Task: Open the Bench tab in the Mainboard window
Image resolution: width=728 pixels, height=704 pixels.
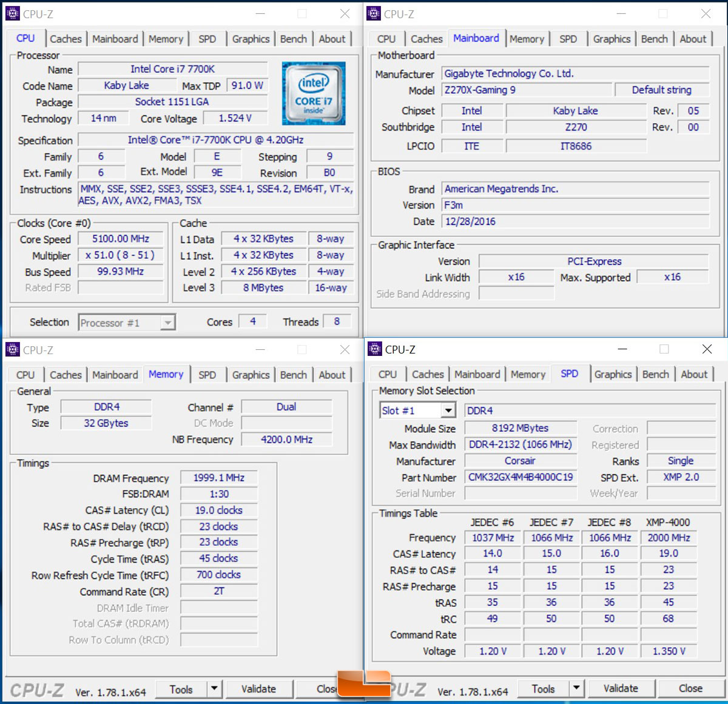Action: click(655, 39)
